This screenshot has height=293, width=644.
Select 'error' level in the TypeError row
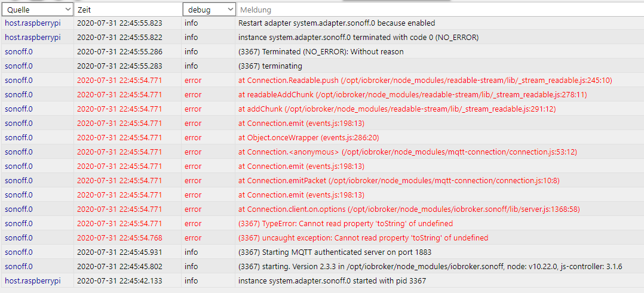click(x=193, y=224)
